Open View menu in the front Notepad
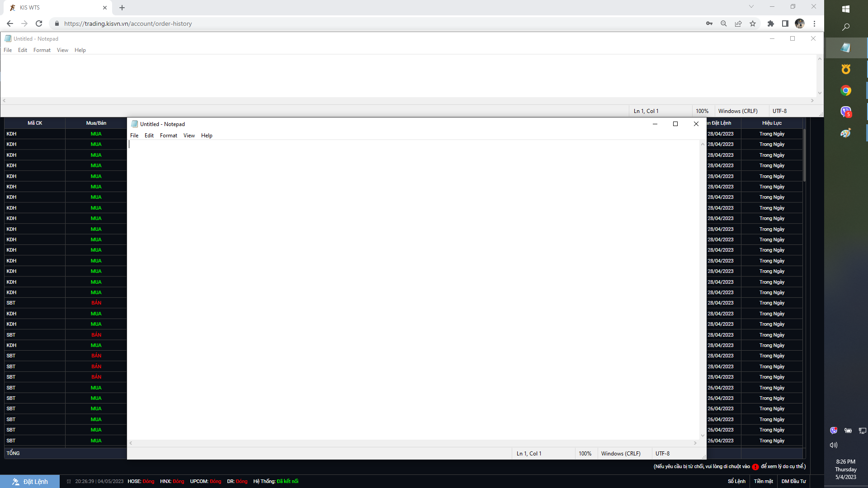This screenshot has width=868, height=488. [189, 136]
